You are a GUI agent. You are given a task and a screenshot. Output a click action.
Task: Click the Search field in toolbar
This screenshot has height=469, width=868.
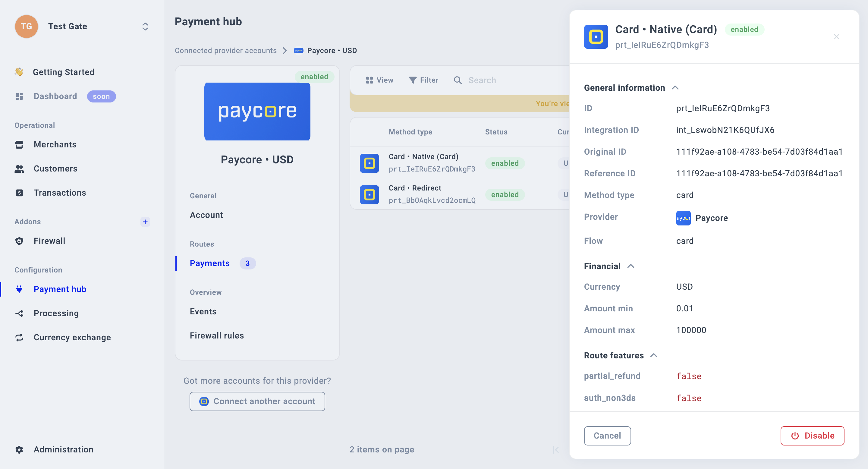pyautogui.click(x=482, y=80)
